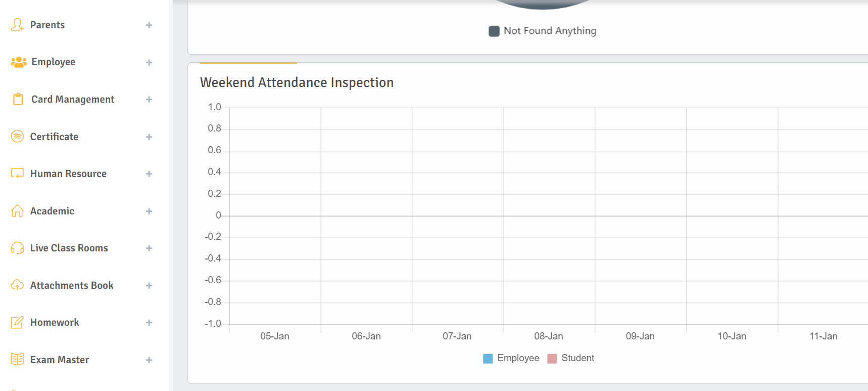Open the Live Class Rooms menu
The image size is (868, 391).
(x=69, y=248)
